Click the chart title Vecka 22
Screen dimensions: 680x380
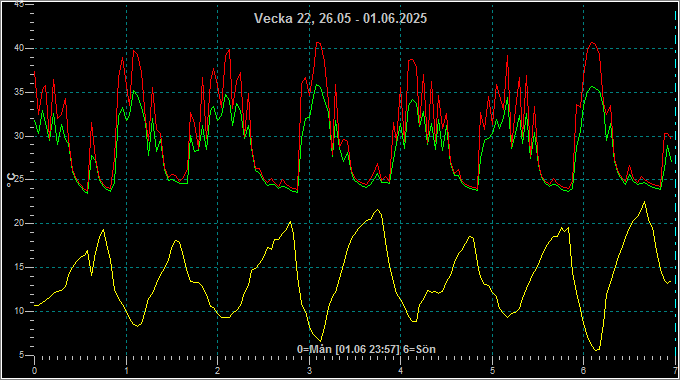(x=340, y=18)
